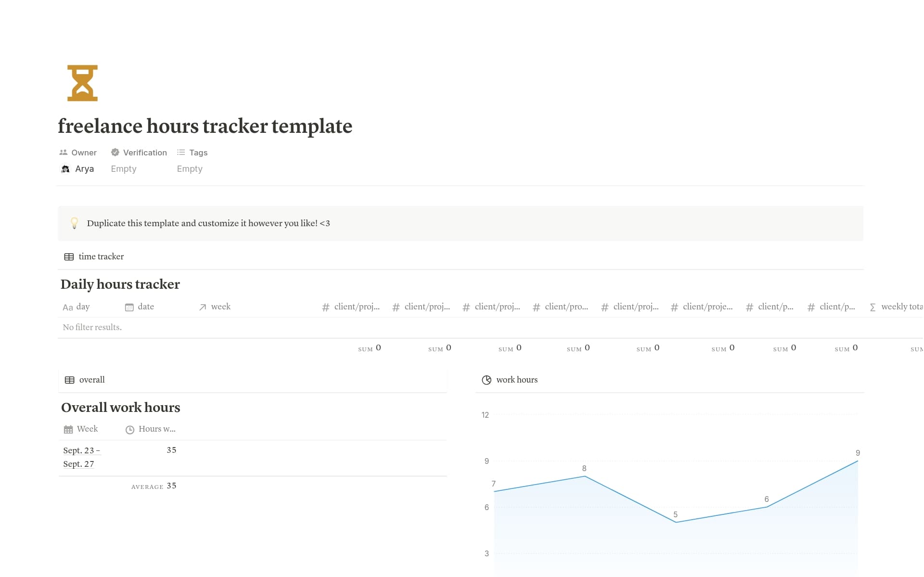The height and width of the screenshot is (577, 924).
Task: Click the sigma icon on weekly total column
Action: pos(873,307)
